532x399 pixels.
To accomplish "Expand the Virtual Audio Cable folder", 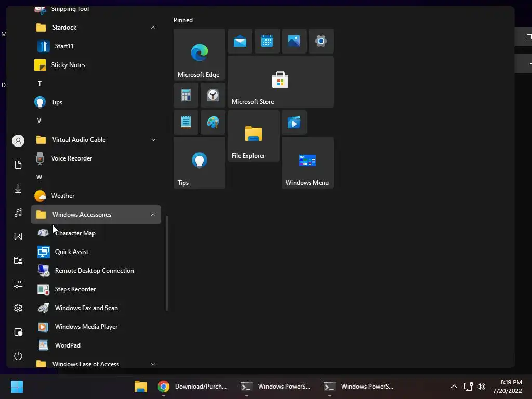I will pos(153,140).
